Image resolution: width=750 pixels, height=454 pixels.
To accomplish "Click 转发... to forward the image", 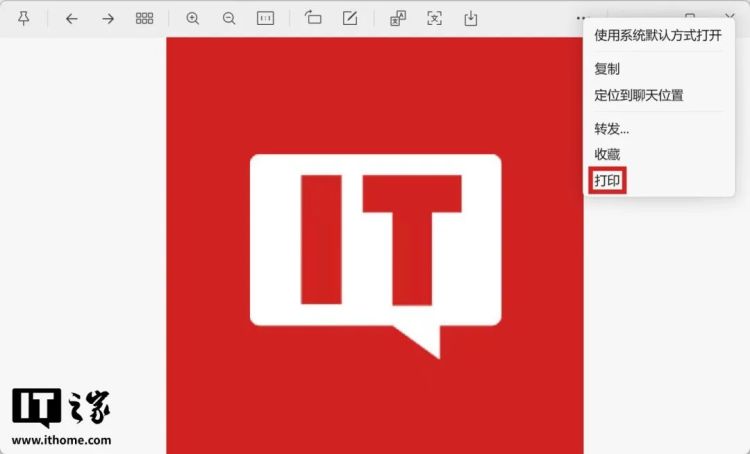I will 612,128.
